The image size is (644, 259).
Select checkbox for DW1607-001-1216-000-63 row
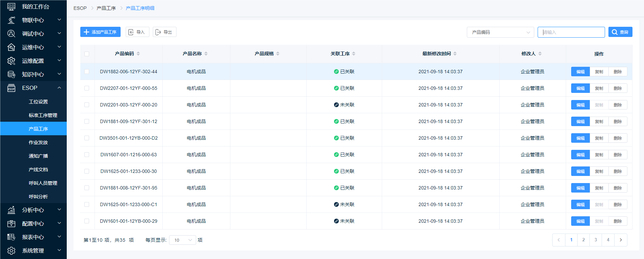(87, 155)
